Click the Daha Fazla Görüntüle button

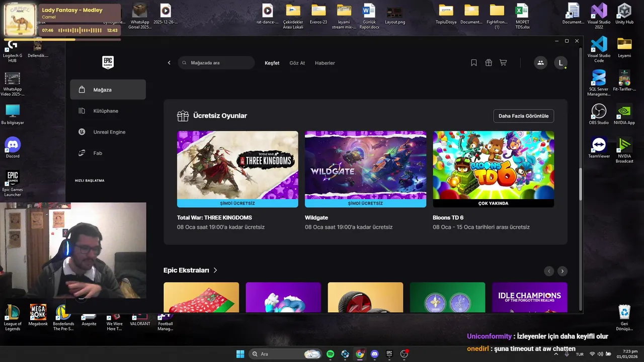[524, 116]
